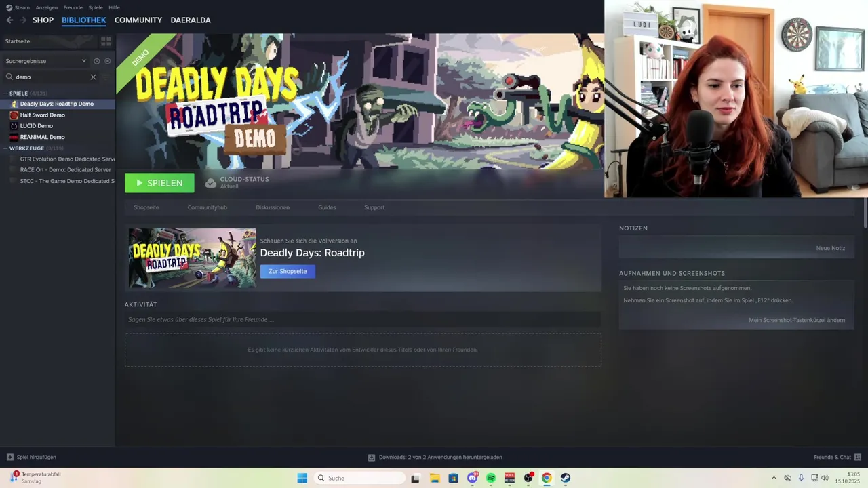The width and height of the screenshot is (868, 488).
Task: Click the Half Sword Demo game icon
Action: pyautogui.click(x=14, y=115)
